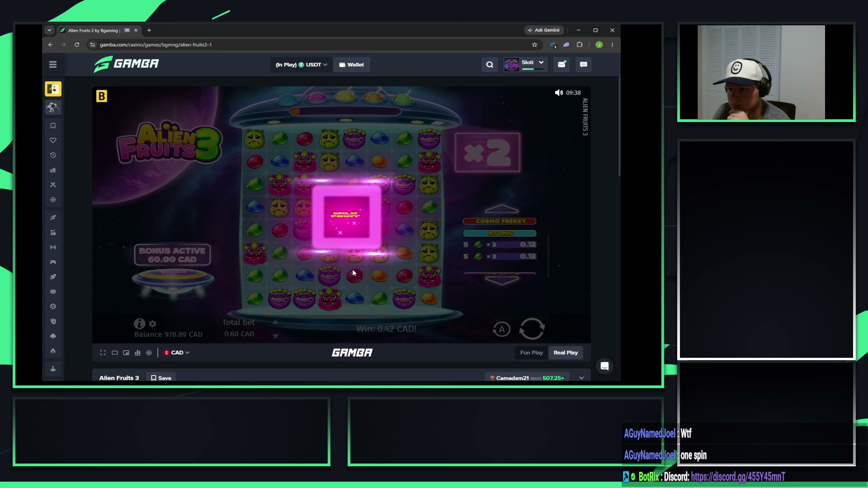Open the hamburger sidebar menu
868x488 pixels.
(x=53, y=65)
